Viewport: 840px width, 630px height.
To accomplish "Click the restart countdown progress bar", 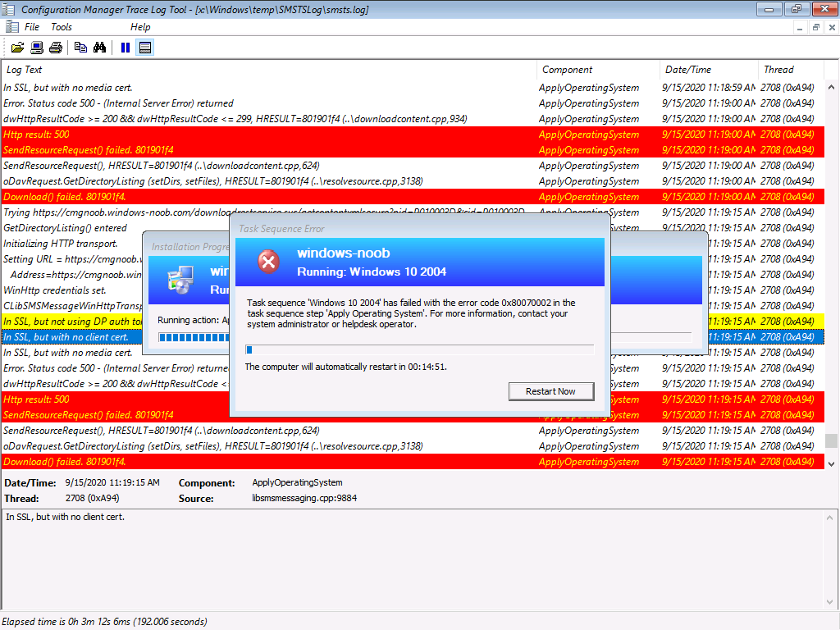I will (419, 349).
